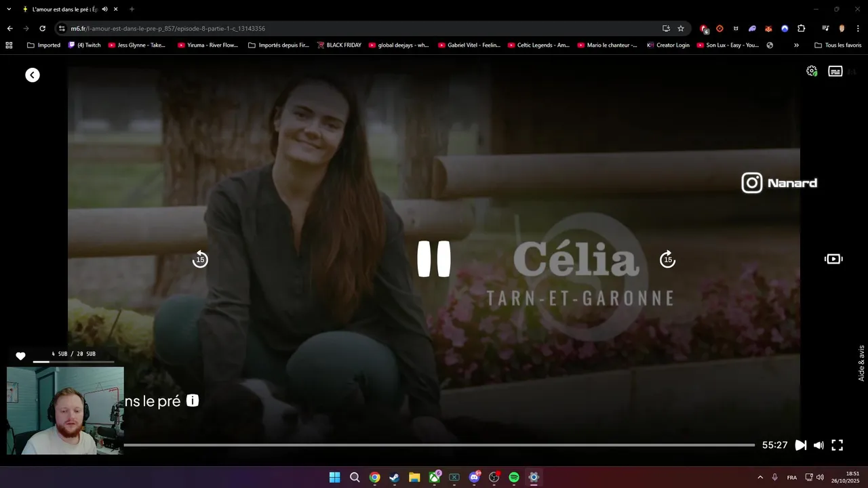Select the L'amour est dans le pré tab

tap(64, 9)
